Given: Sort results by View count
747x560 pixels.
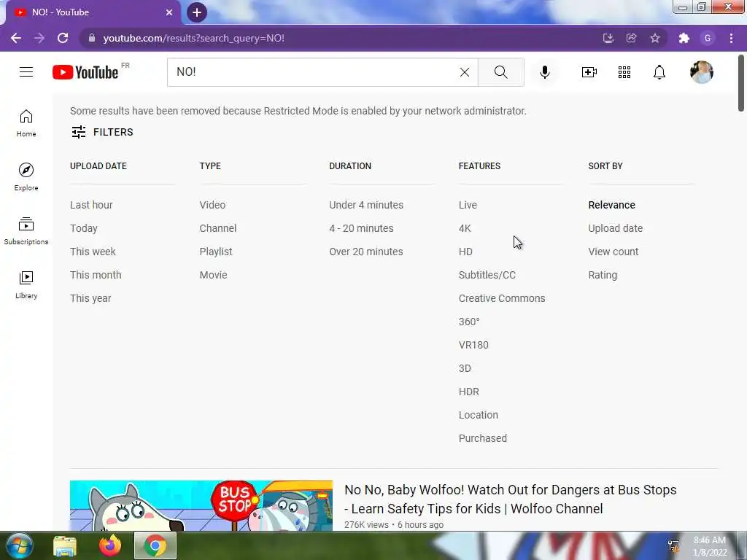Looking at the screenshot, I should pyautogui.click(x=613, y=252).
